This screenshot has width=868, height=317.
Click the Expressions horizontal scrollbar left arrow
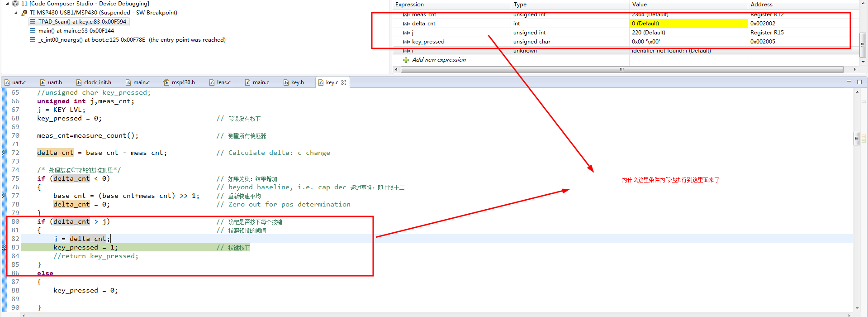[397, 69]
